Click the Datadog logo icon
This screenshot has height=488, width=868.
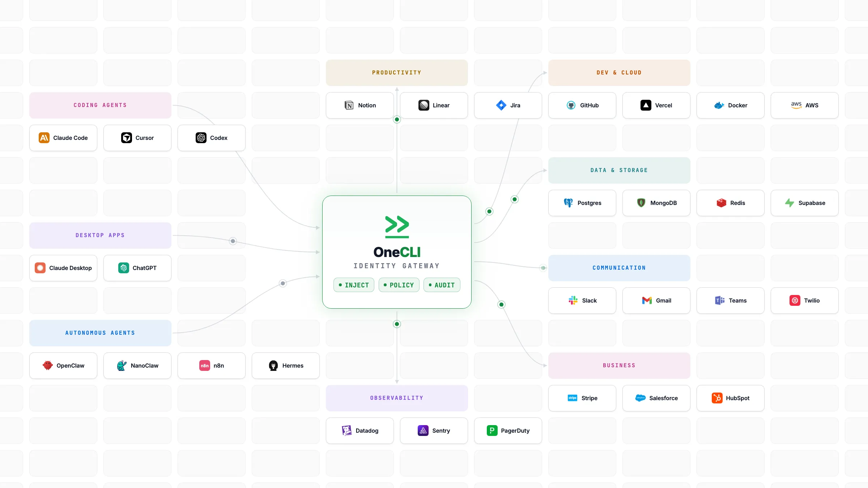click(347, 431)
